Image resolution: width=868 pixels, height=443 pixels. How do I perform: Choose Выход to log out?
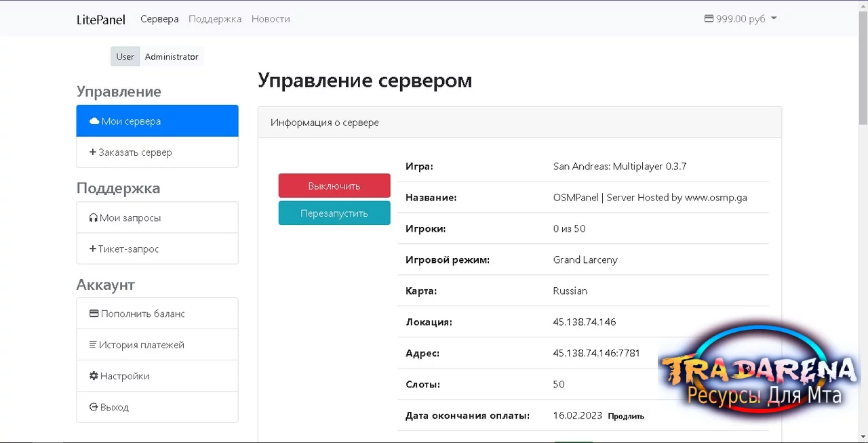pos(157,407)
